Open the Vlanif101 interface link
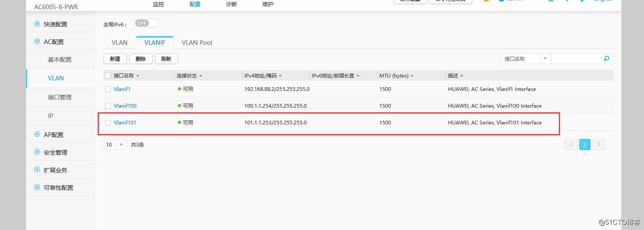Screen dimensions: 644x230 [x=125, y=122]
